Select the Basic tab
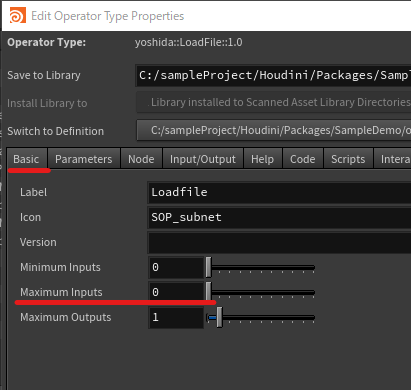Image resolution: width=411 pixels, height=390 pixels. coord(26,159)
